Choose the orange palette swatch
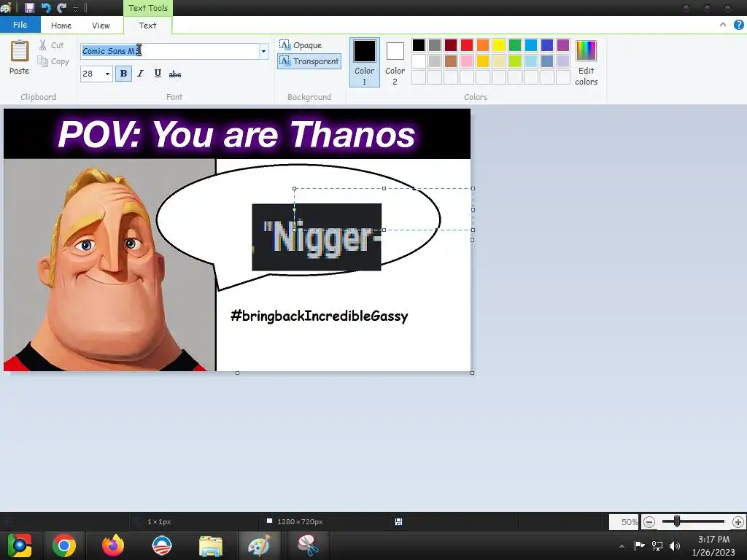The image size is (747, 560). [x=483, y=45]
